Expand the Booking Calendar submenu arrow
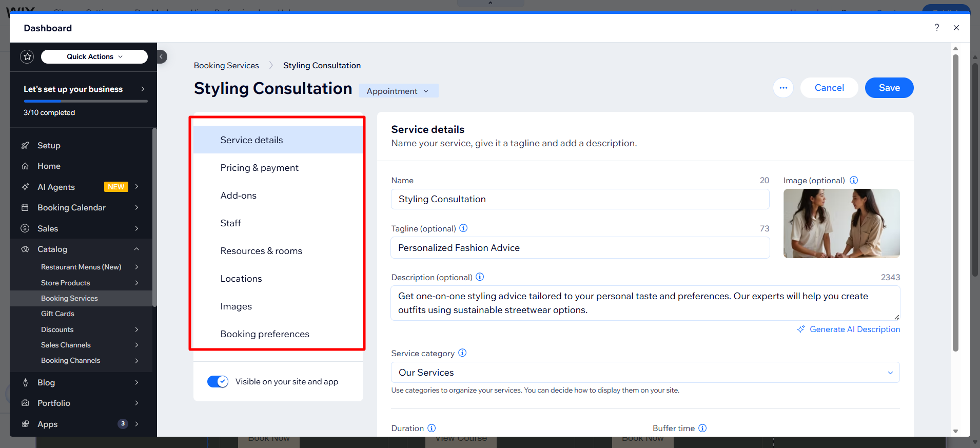This screenshot has width=980, height=448. pyautogui.click(x=137, y=207)
